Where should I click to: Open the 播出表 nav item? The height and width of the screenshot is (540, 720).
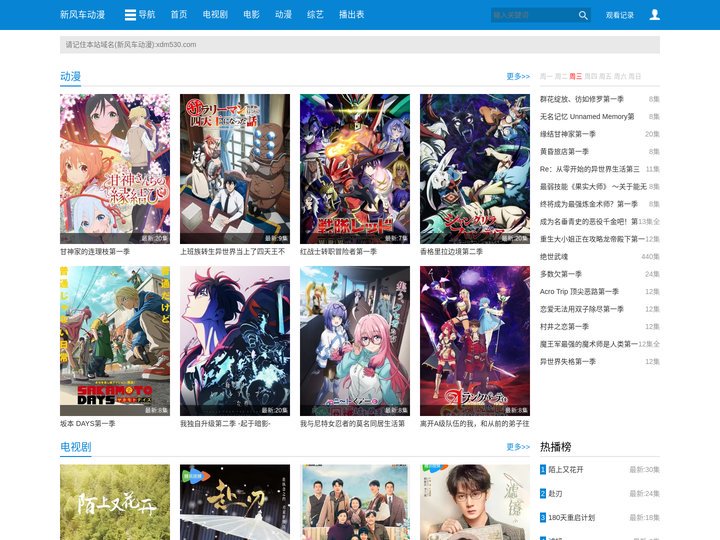351,15
